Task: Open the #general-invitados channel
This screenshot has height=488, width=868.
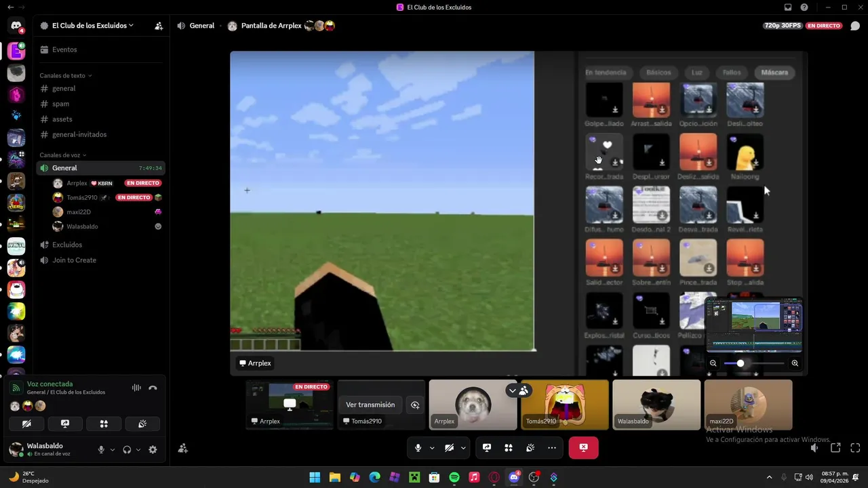Action: tap(100, 134)
